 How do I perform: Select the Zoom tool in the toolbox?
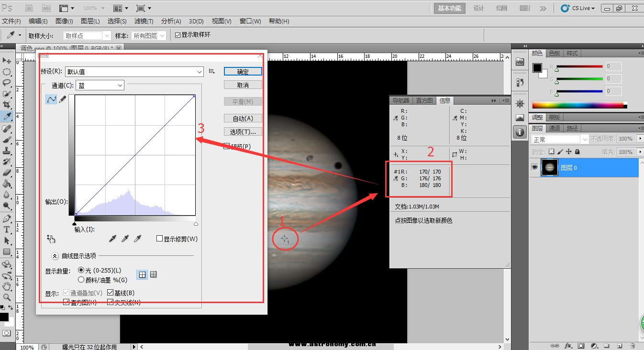[7, 297]
